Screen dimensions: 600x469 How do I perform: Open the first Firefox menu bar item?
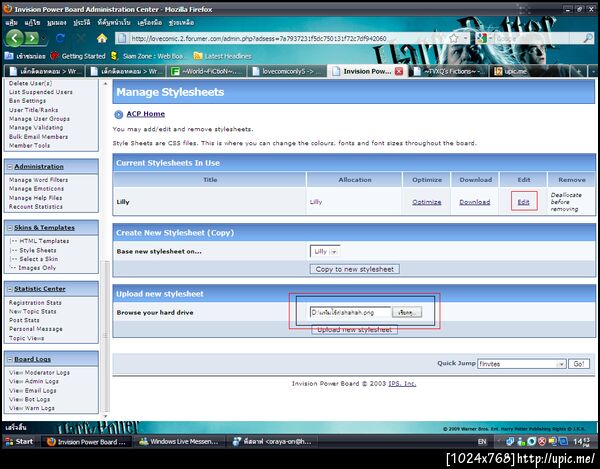pyautogui.click(x=11, y=23)
